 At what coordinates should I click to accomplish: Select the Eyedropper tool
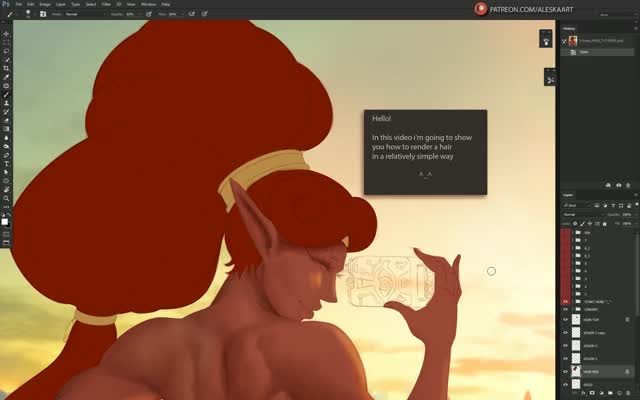[x=6, y=77]
